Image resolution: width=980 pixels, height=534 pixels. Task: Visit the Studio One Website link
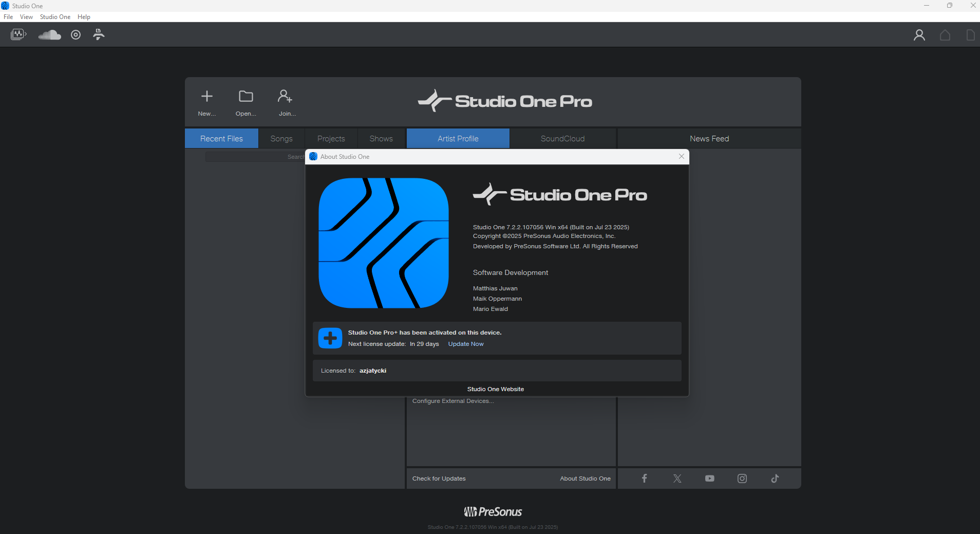496,389
